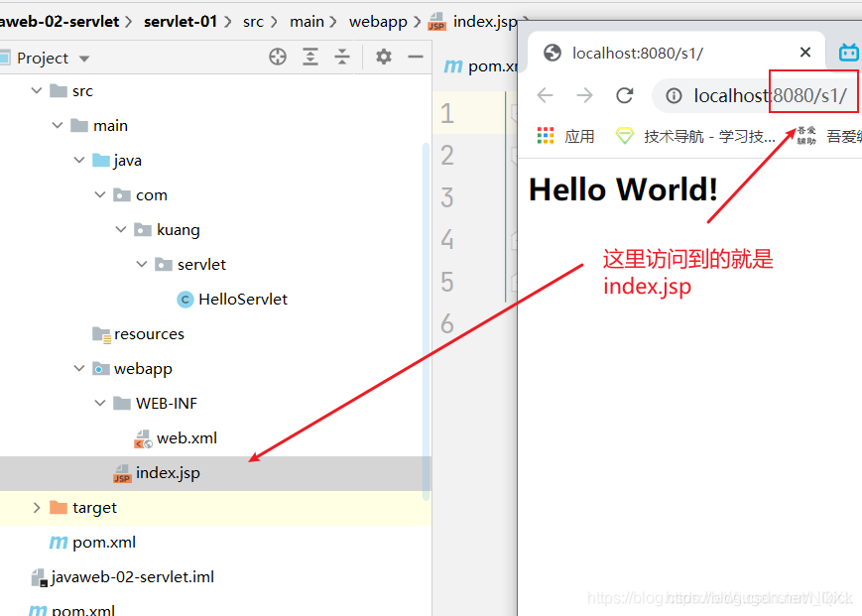
Task: Collapse the src folder chevron
Action: coord(37,90)
